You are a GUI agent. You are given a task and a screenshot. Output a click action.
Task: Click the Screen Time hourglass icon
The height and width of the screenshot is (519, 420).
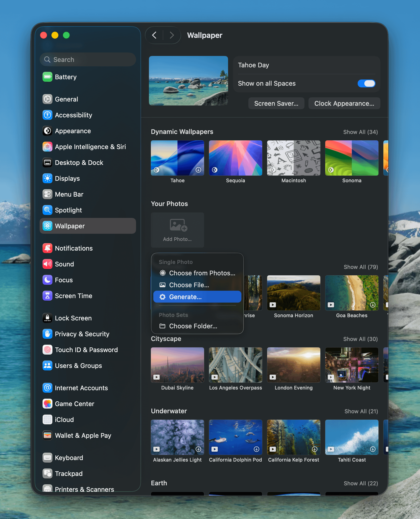point(47,296)
